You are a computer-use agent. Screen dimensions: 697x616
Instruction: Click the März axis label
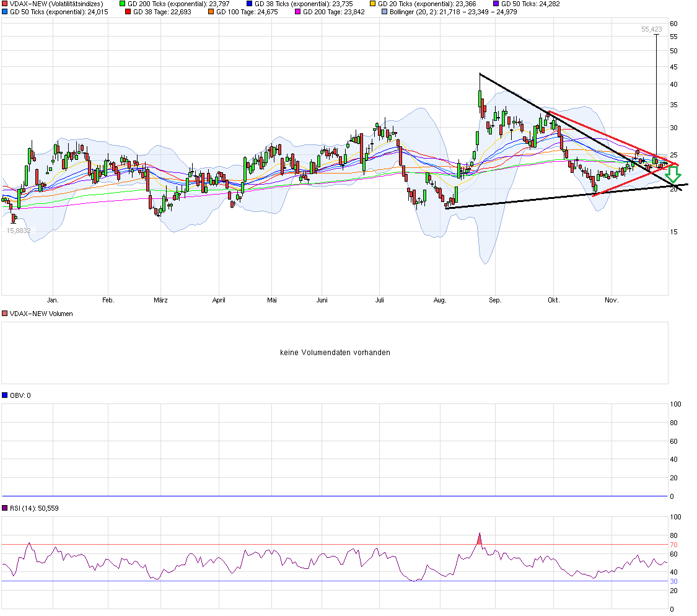pos(160,300)
